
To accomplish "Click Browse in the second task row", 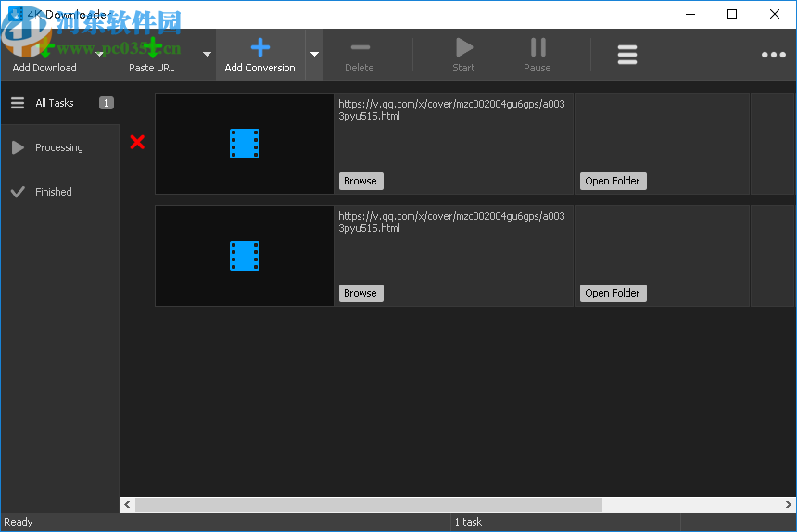I will tap(361, 293).
